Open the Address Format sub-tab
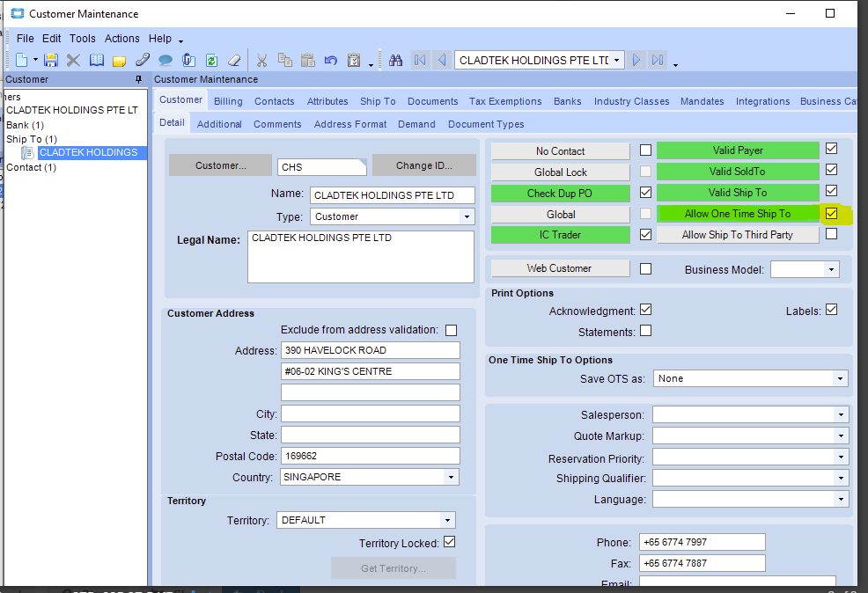This screenshot has height=593, width=868. [350, 124]
